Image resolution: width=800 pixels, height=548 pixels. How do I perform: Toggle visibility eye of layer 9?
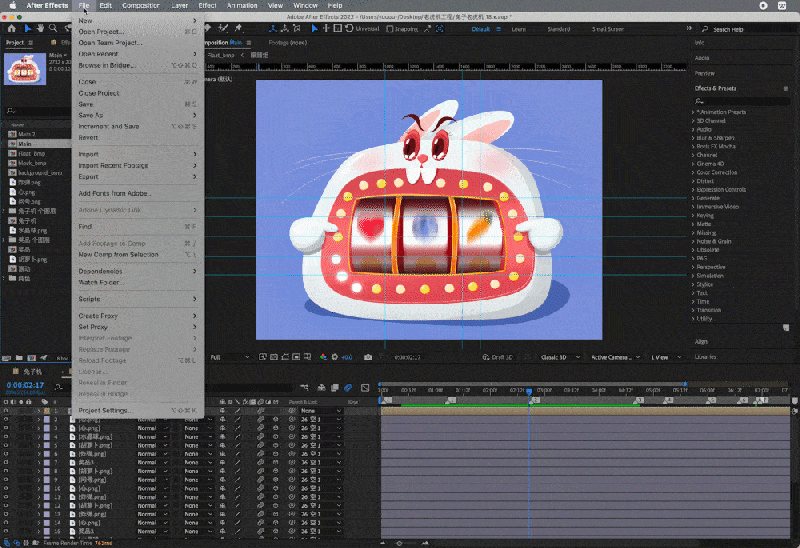click(6, 480)
